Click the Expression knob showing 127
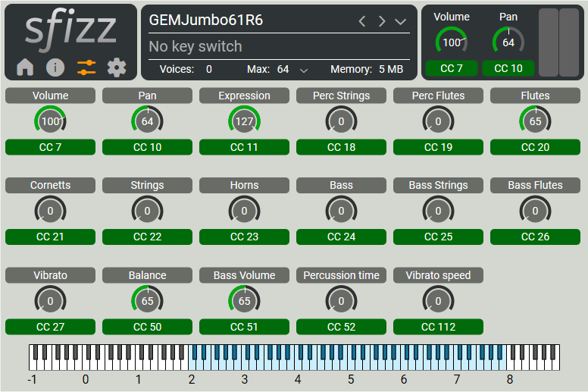 (x=244, y=121)
